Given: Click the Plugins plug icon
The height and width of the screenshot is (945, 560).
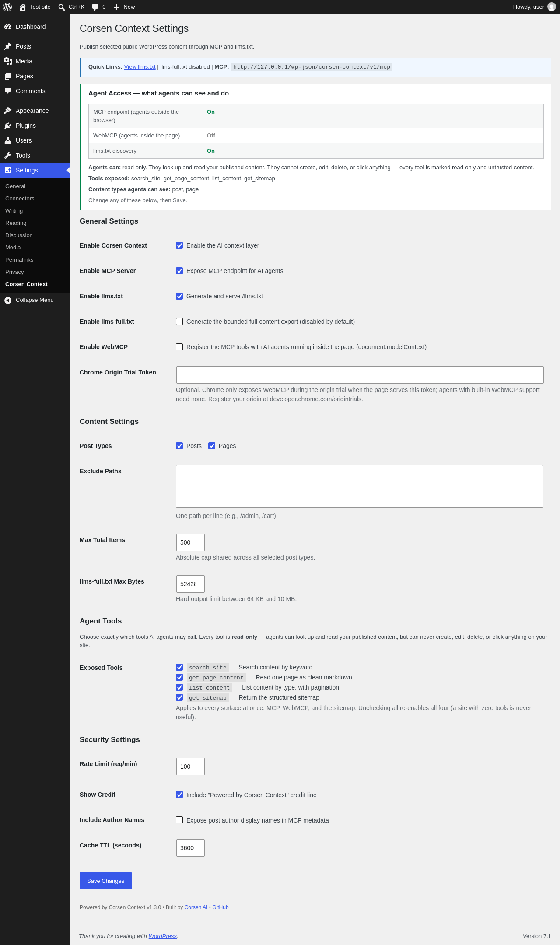Looking at the screenshot, I should coord(8,126).
